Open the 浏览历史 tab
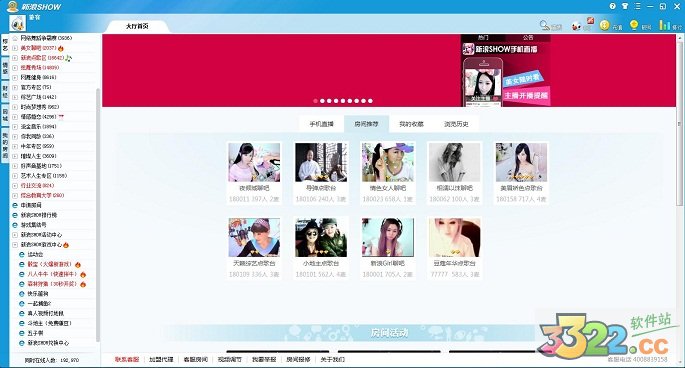 [x=456, y=124]
